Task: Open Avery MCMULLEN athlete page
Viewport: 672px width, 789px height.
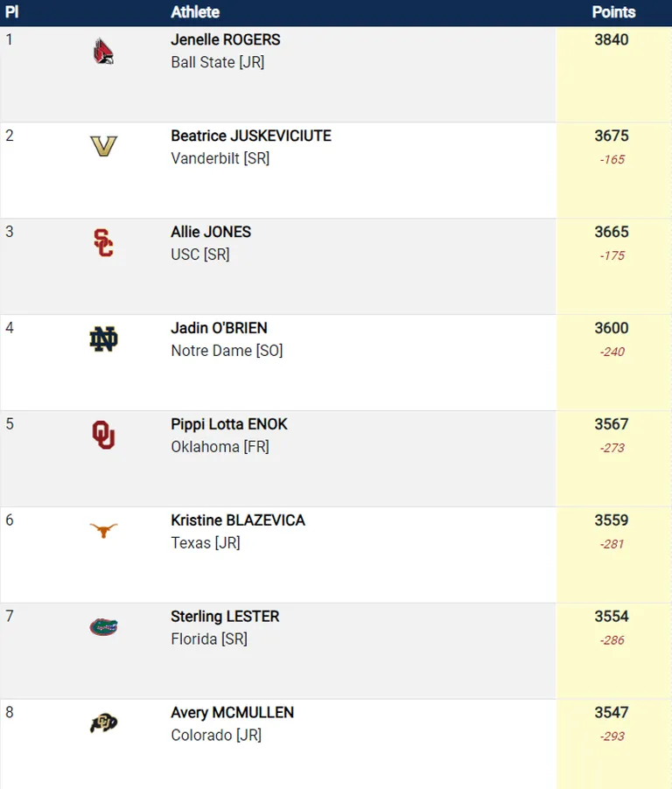Action: 233,713
